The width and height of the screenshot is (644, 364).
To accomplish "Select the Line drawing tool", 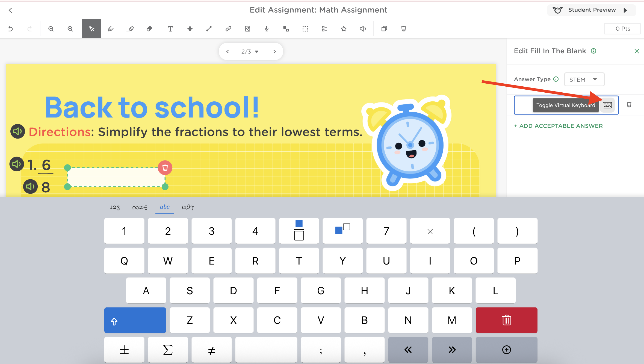I will pos(209,29).
